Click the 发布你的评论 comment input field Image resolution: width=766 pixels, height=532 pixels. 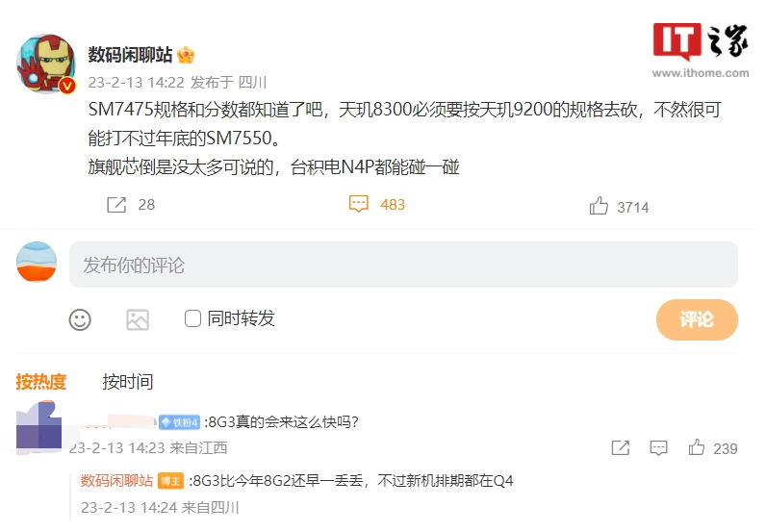pyautogui.click(x=403, y=265)
